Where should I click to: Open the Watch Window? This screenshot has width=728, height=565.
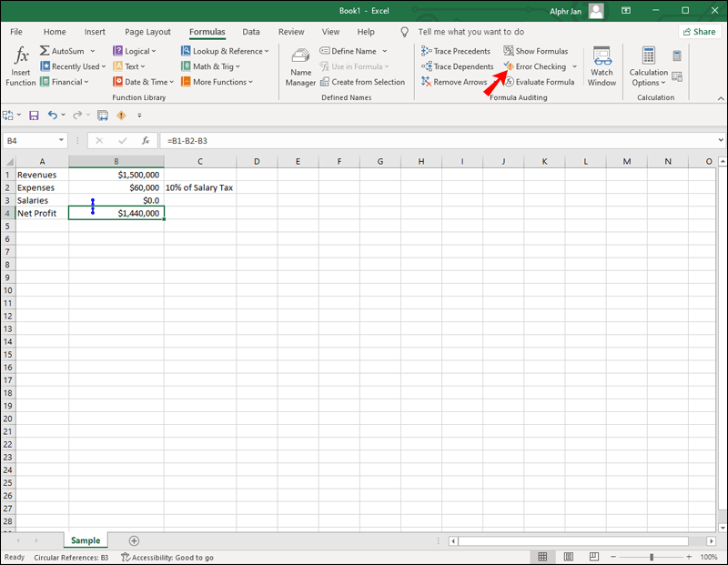[602, 66]
